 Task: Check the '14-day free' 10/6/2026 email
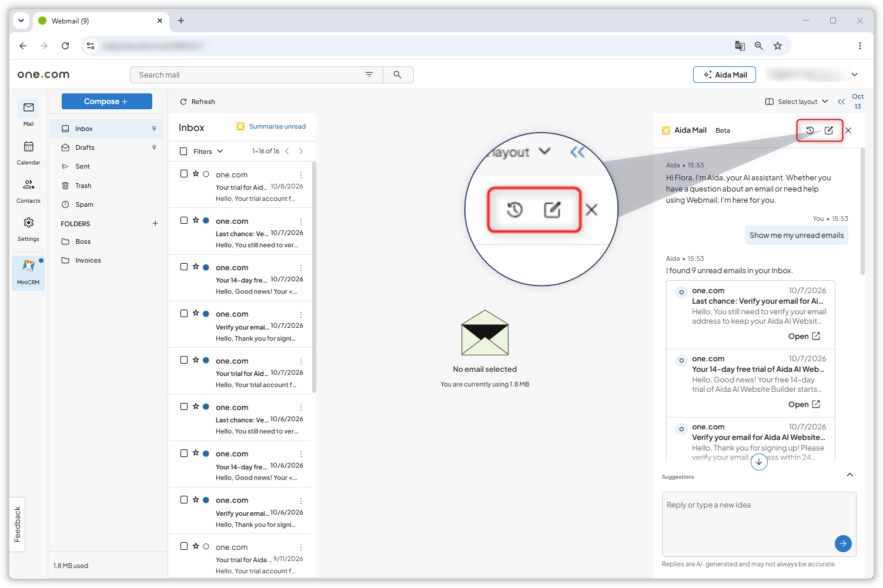tap(184, 453)
